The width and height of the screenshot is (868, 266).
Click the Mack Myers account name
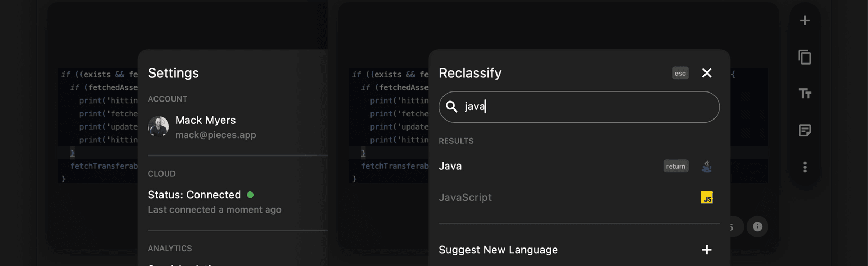[x=205, y=120]
